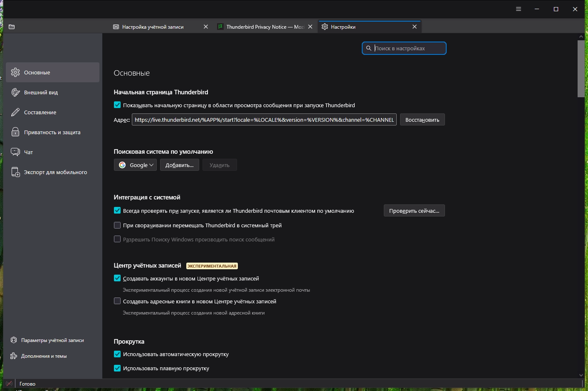
Task: Click the Центр учётных записей heading
Action: pos(148,266)
